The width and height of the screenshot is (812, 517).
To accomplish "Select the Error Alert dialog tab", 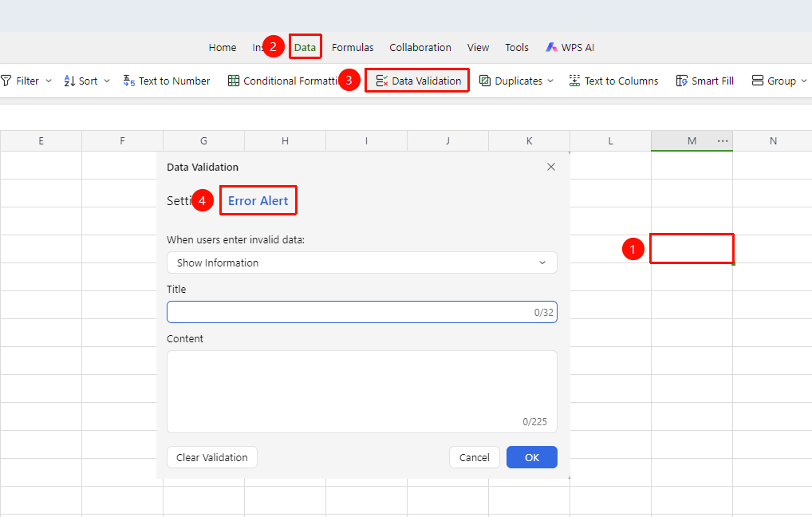I will point(258,201).
